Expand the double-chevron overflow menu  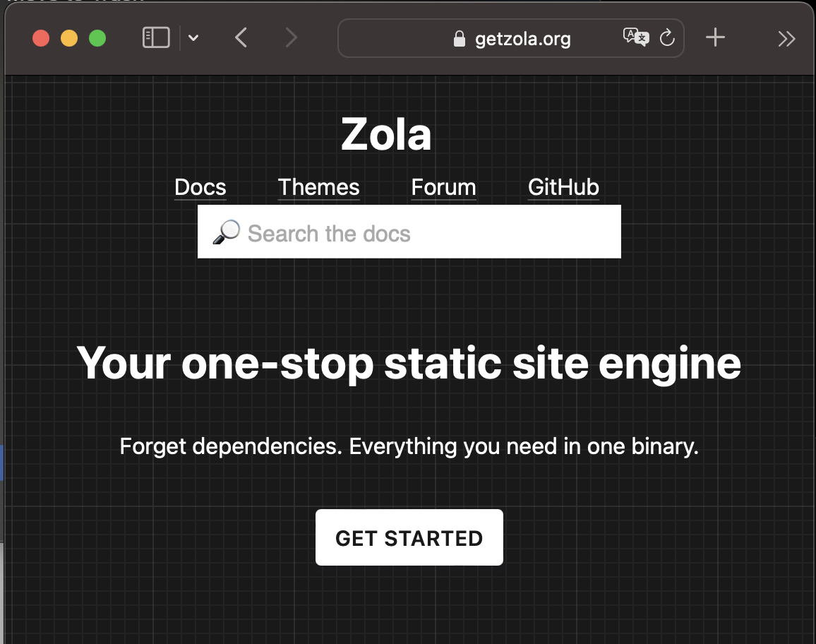pyautogui.click(x=786, y=38)
